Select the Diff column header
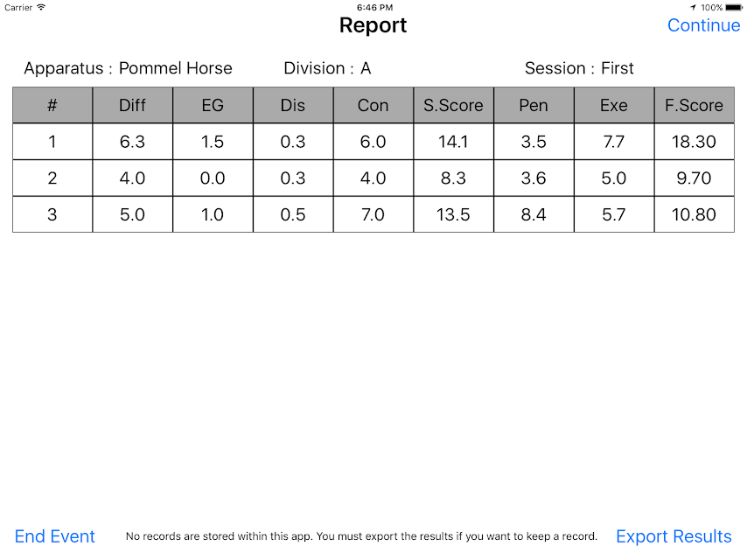Viewport: 747px width, 560px height. [132, 105]
